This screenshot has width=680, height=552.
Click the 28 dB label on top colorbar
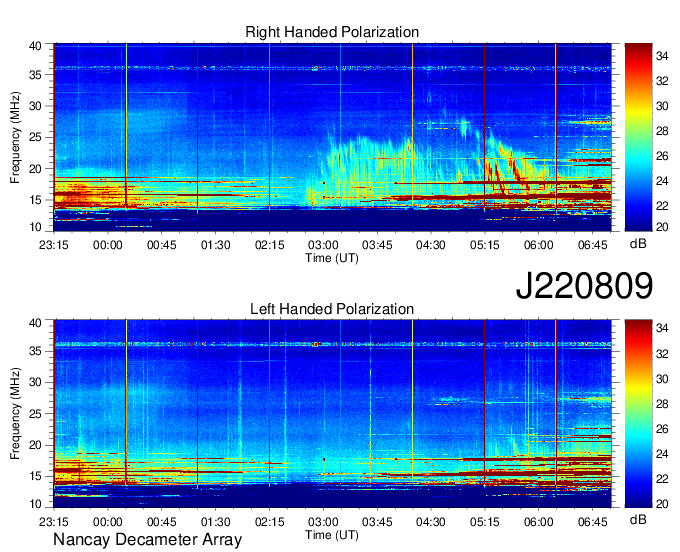coord(662,131)
